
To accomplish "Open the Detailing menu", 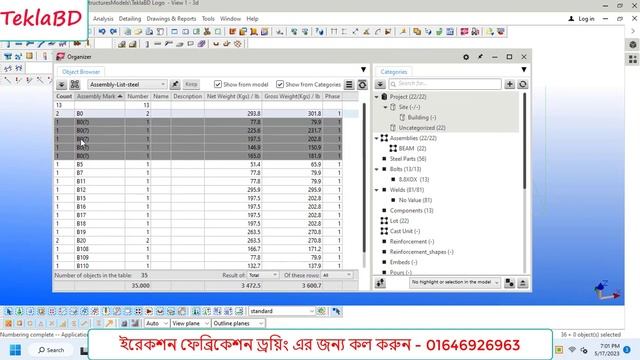I will [x=130, y=19].
